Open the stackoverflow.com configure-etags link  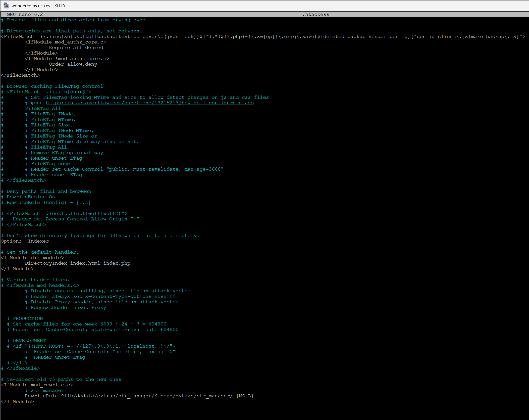point(150,103)
